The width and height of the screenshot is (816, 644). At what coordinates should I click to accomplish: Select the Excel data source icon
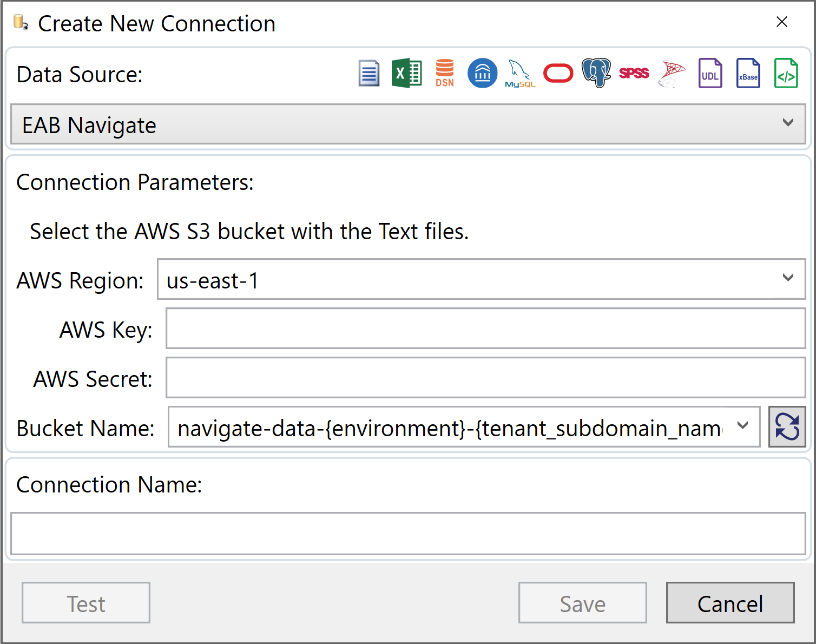[x=407, y=73]
